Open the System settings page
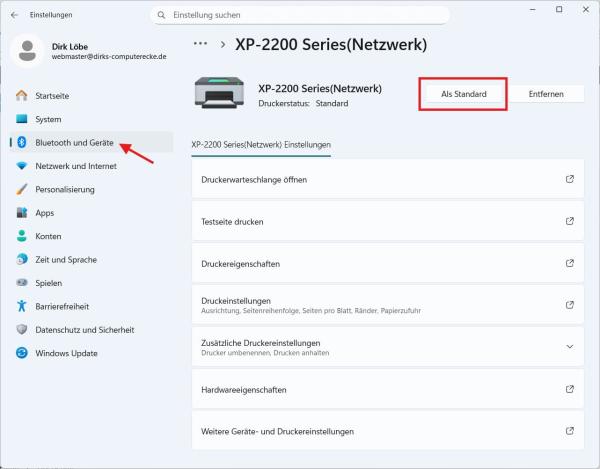 tap(48, 119)
